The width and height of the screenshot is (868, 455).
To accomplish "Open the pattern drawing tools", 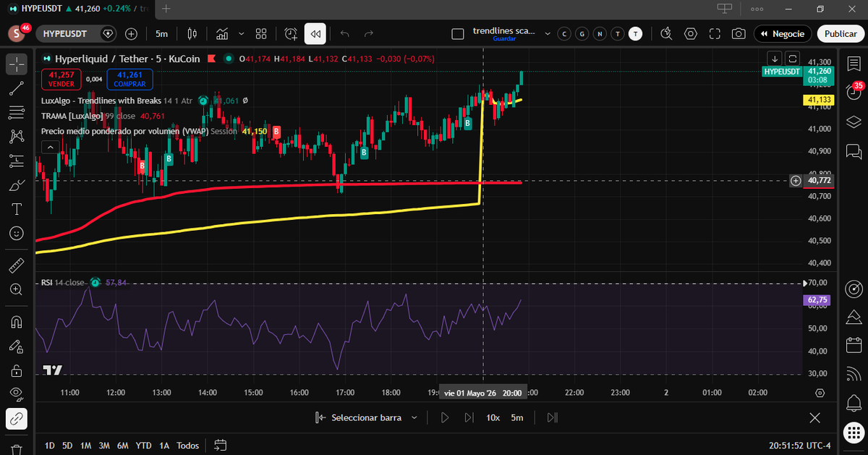I will (17, 136).
